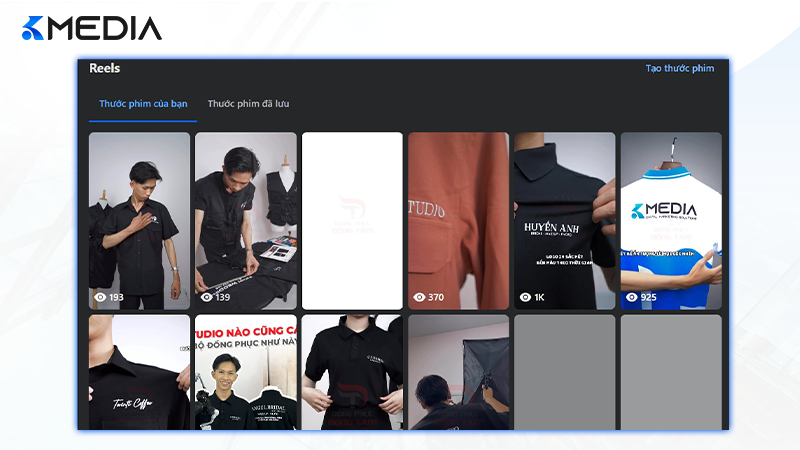
Task: Click the '1K' view count
Action: pyautogui.click(x=539, y=297)
